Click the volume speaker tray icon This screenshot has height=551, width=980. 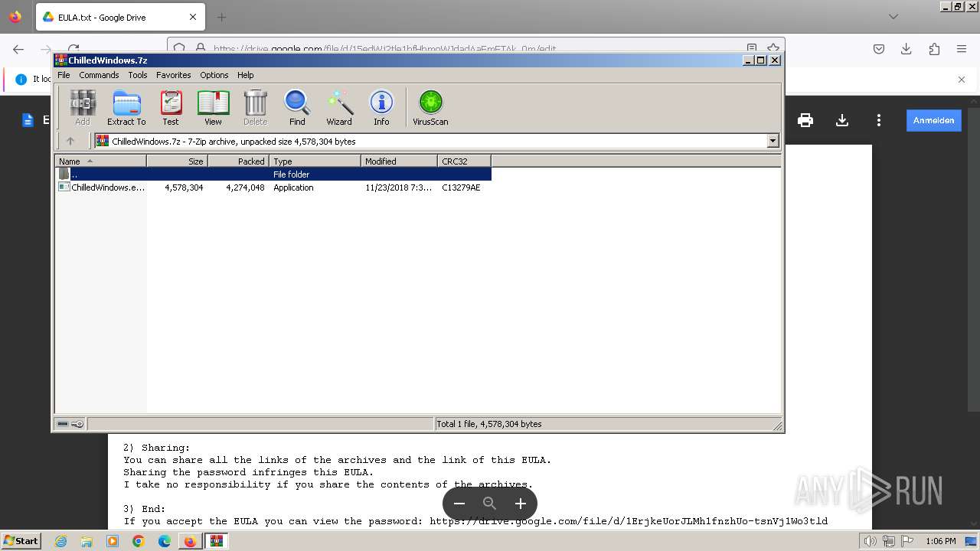pos(871,541)
